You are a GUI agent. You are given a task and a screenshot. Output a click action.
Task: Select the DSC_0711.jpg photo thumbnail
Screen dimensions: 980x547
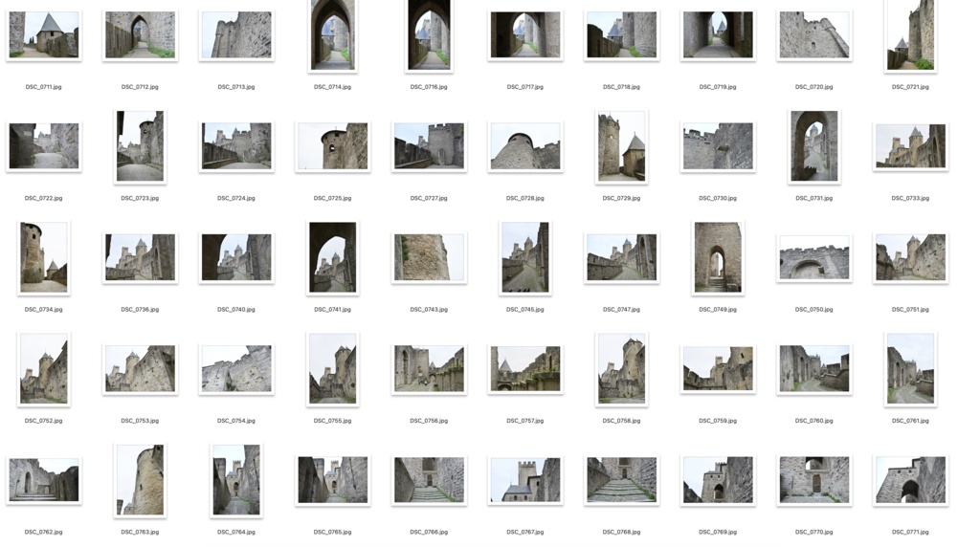coord(44,35)
